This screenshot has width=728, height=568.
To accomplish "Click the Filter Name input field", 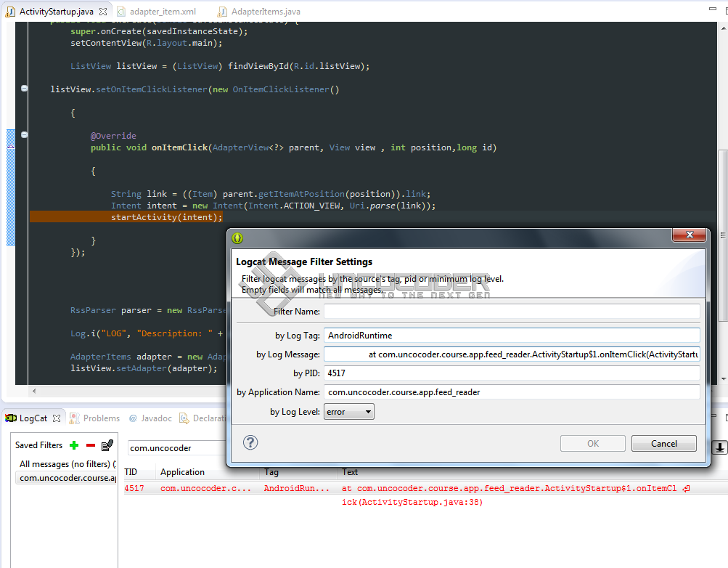I will [512, 311].
